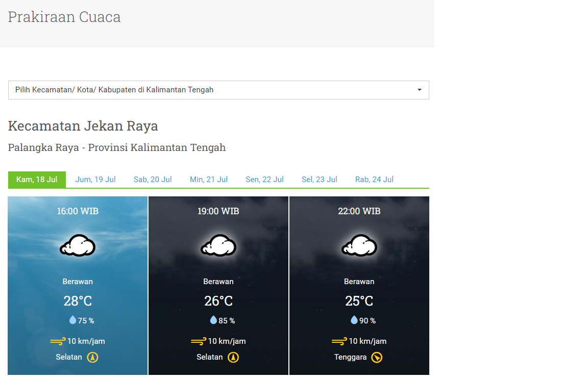Open the Sen, 22 Jul forecast tab

pos(264,180)
